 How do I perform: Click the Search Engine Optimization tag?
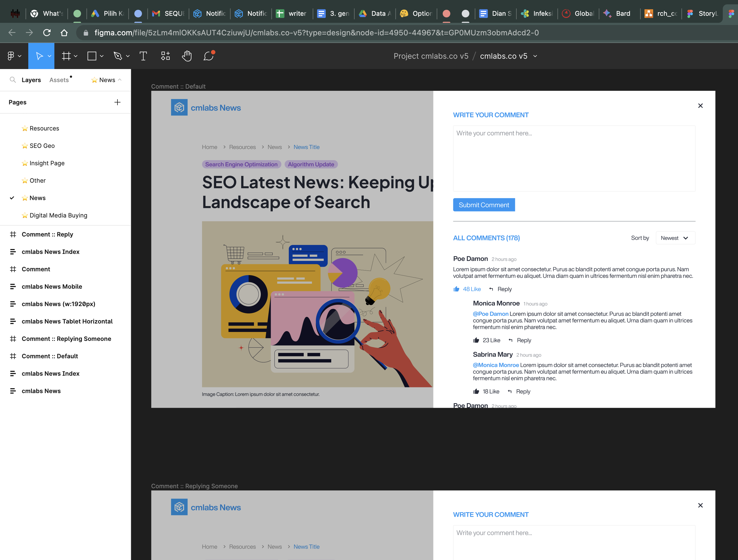tap(241, 164)
